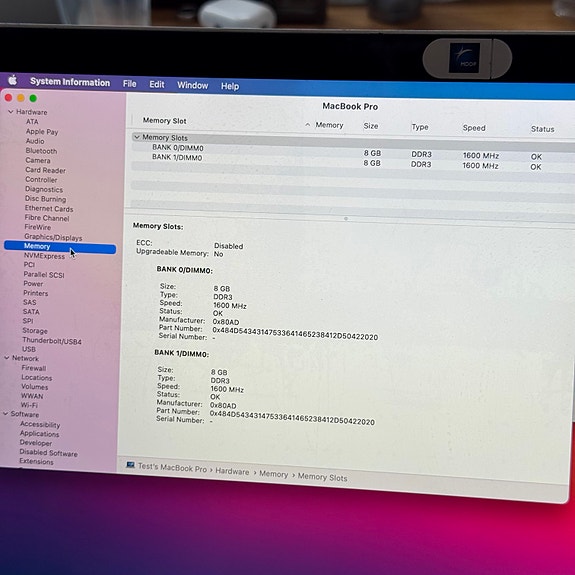This screenshot has height=575, width=575.
Task: Click the BANK 0 part number value
Action: [x=295, y=333]
